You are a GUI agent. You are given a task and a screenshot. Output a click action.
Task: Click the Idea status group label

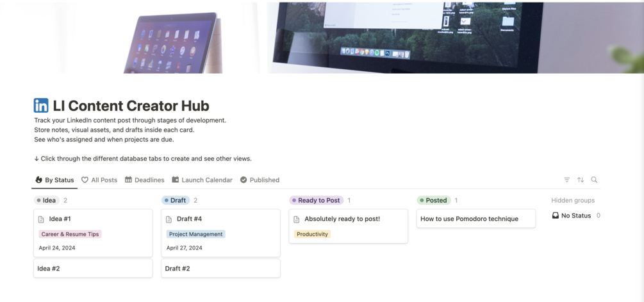[46, 201]
